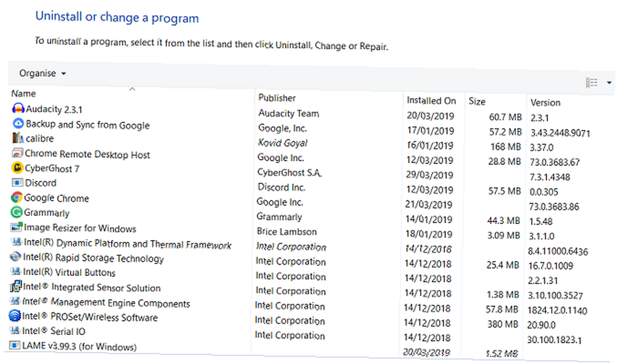
Task: Select the Grammarly entry
Action: pos(46,213)
